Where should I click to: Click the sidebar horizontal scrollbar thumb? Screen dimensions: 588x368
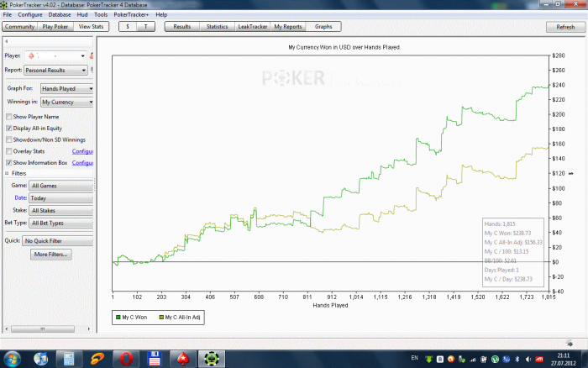pos(43,329)
